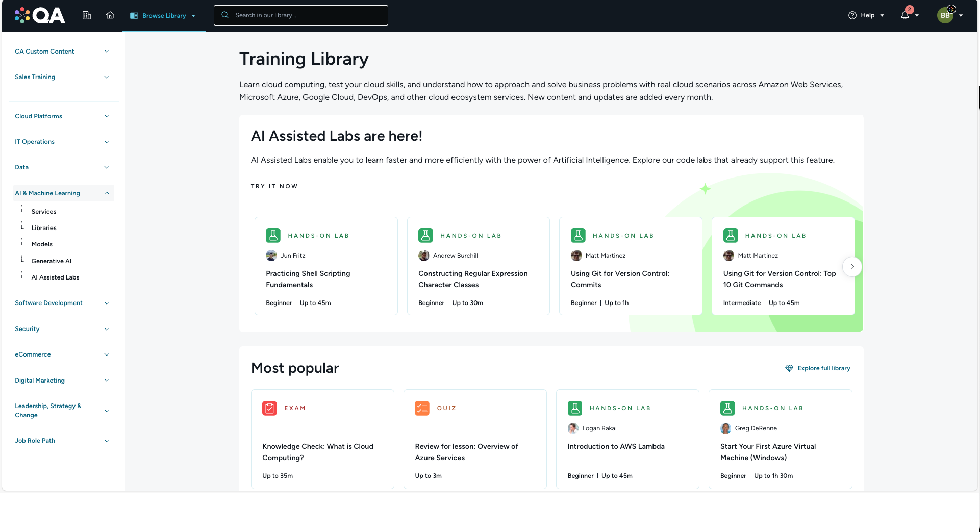This screenshot has height=532, width=980.
Task: Open the notifications bell
Action: (905, 15)
